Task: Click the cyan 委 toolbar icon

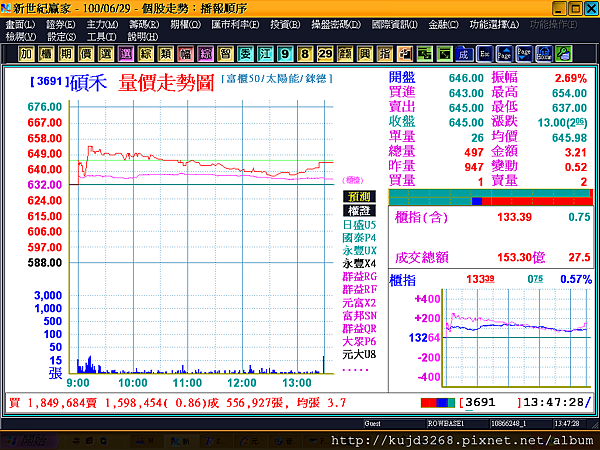Action: click(245, 54)
